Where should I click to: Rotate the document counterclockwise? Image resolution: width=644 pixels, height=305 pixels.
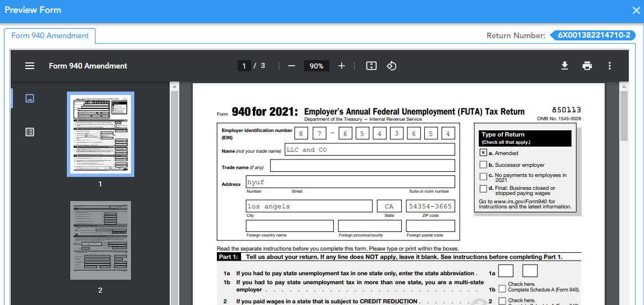point(392,66)
